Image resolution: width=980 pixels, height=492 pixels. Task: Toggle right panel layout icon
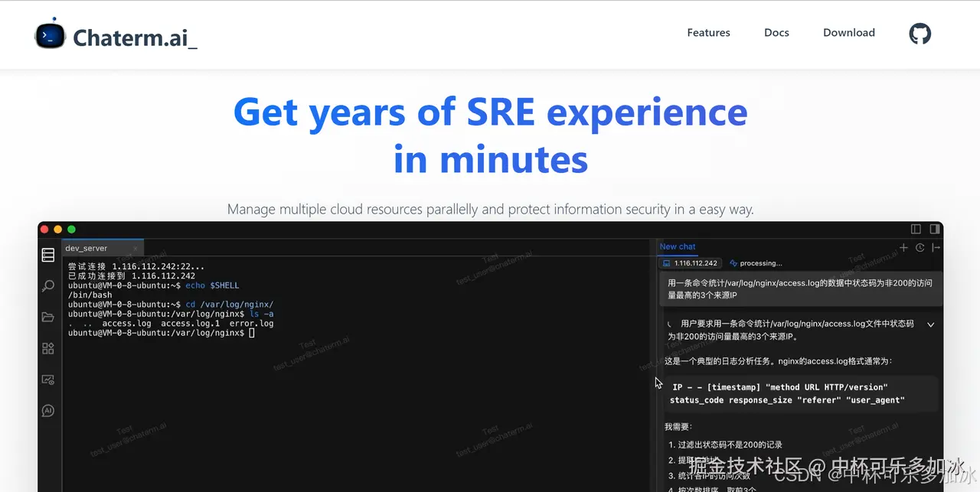point(934,229)
